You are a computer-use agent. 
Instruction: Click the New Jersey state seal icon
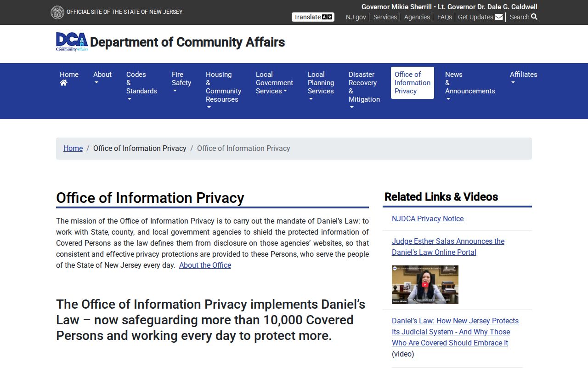[x=57, y=12]
